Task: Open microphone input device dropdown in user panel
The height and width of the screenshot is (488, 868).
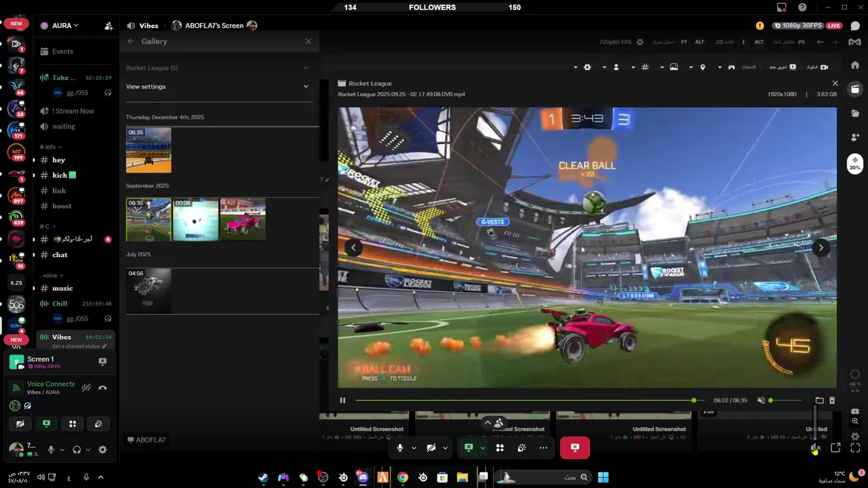Action: pos(62,449)
